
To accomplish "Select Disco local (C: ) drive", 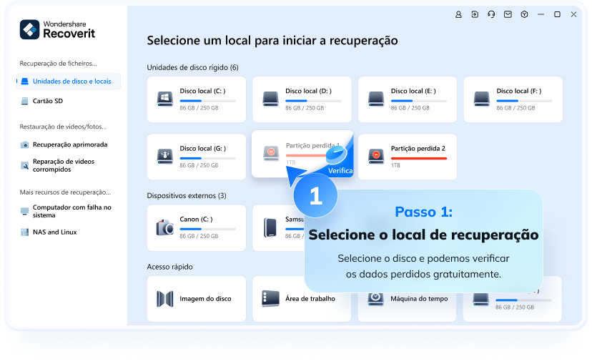I will [x=196, y=99].
